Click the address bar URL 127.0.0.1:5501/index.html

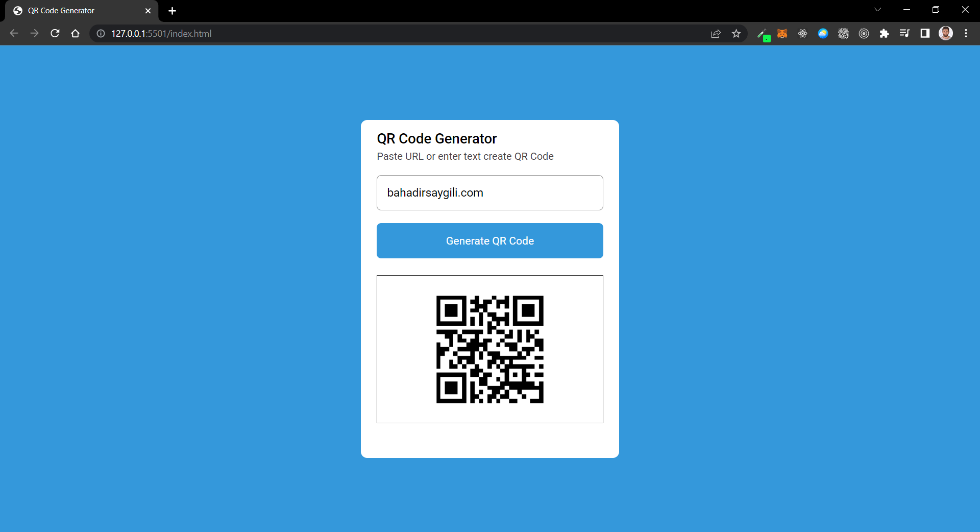tap(161, 34)
